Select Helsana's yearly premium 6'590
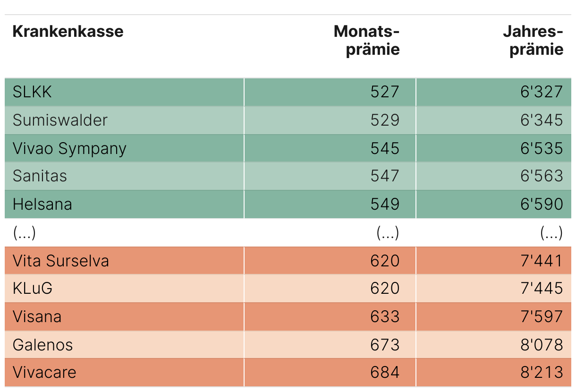Viewport: 576px width, 392px height. (542, 204)
